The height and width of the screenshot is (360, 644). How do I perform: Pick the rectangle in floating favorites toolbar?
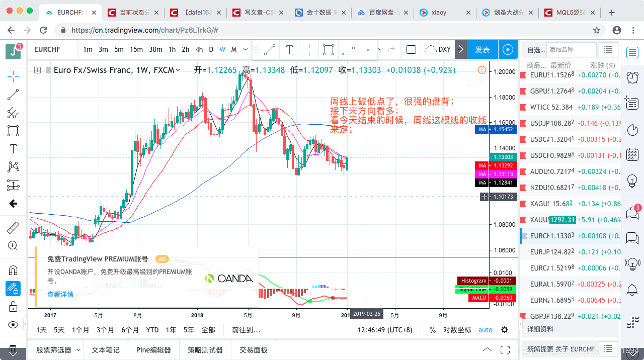coord(329,49)
